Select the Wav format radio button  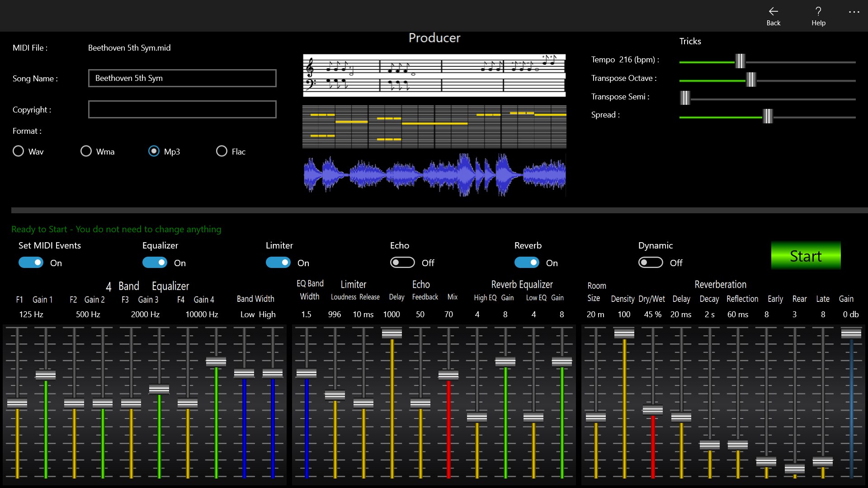pos(18,151)
